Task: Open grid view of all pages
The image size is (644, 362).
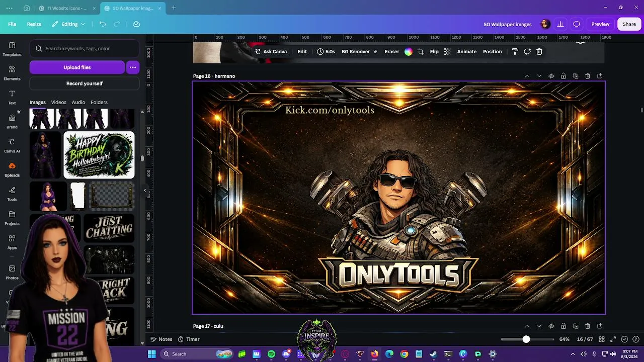Action: [x=601, y=339]
